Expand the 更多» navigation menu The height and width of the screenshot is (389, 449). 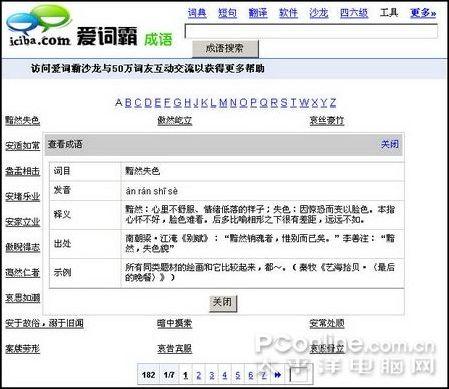[423, 13]
